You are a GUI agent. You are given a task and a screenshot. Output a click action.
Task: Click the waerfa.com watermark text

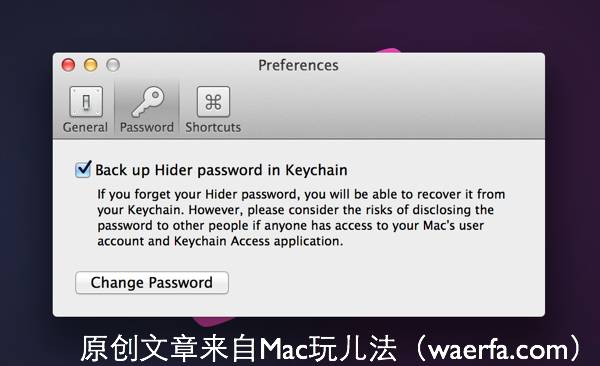(x=498, y=350)
